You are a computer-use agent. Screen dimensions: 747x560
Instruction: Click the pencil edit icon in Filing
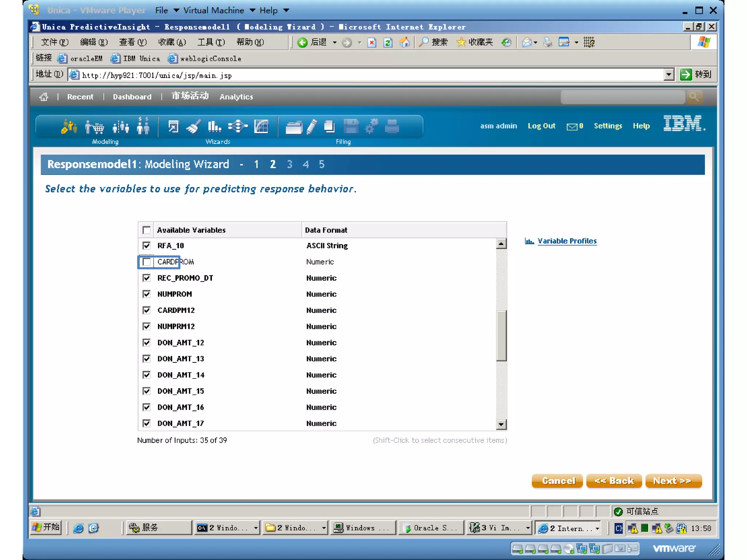click(311, 127)
